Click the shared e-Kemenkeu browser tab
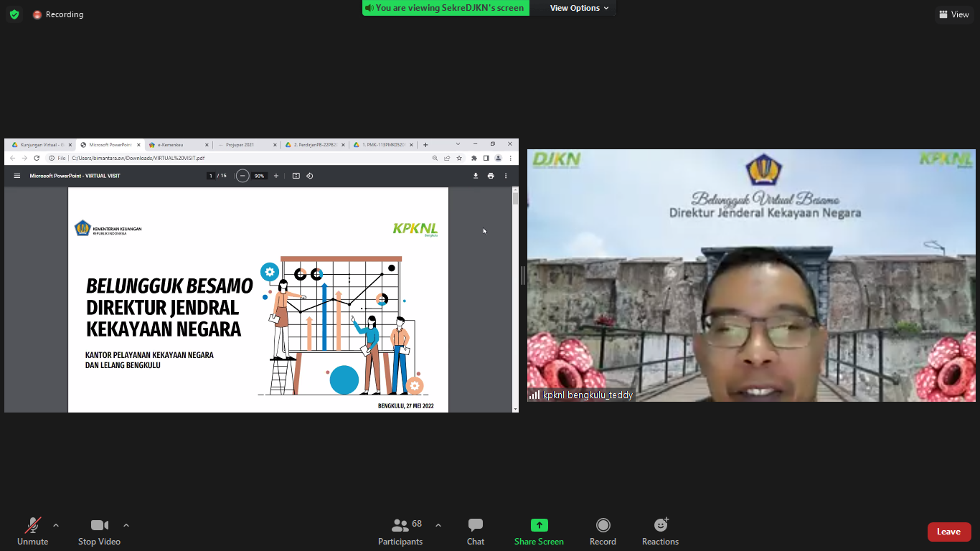This screenshot has width=980, height=551. point(176,145)
